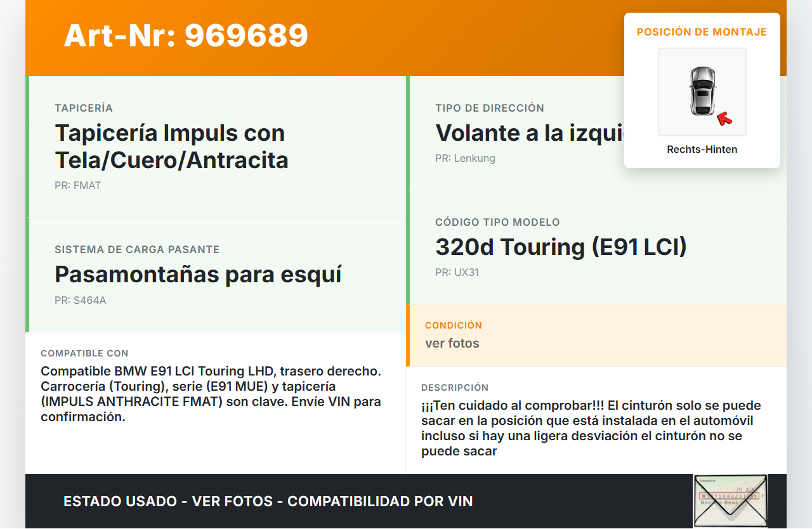
Task: Click the 'CÓDIGO TIPO MODELO' label
Action: click(497, 222)
